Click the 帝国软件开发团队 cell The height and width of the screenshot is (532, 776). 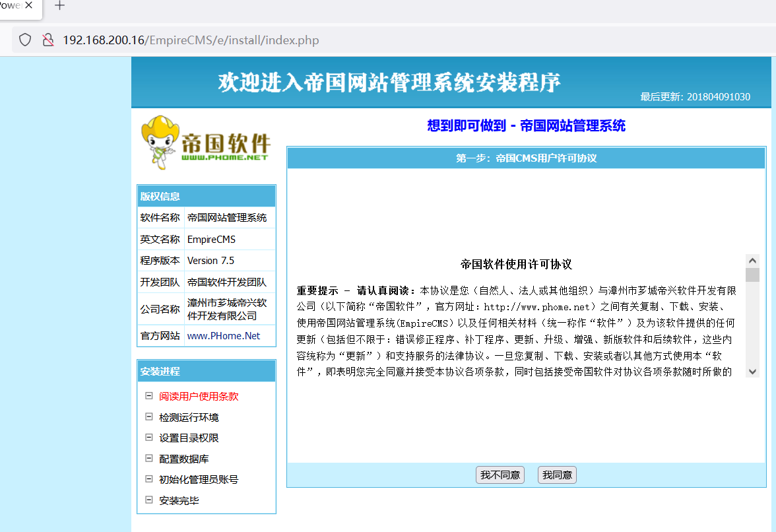click(x=230, y=282)
